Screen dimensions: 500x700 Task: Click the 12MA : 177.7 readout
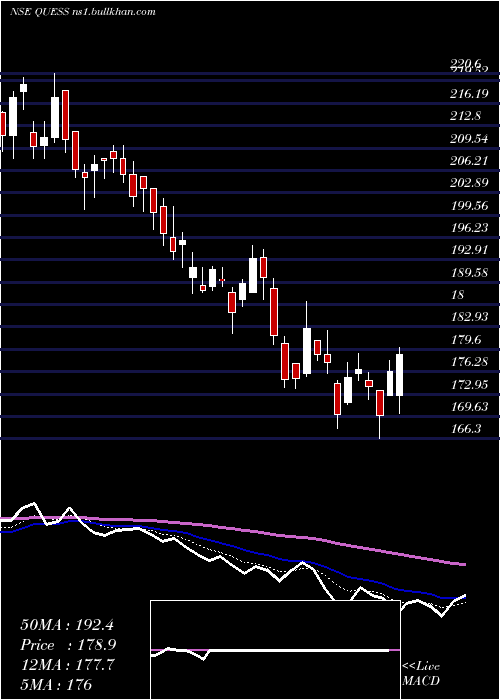point(67,665)
